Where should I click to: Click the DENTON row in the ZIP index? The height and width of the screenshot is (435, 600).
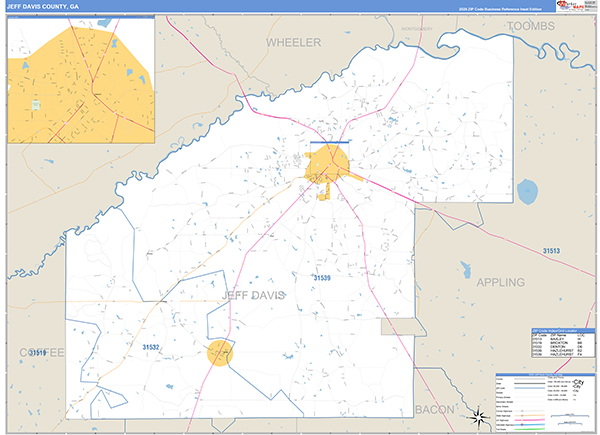(x=557, y=347)
